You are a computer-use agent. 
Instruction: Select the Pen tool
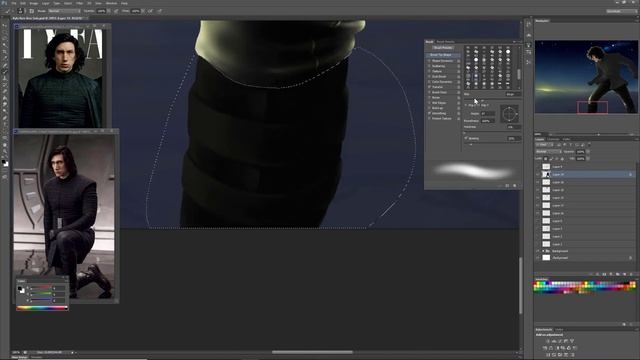(x=5, y=118)
